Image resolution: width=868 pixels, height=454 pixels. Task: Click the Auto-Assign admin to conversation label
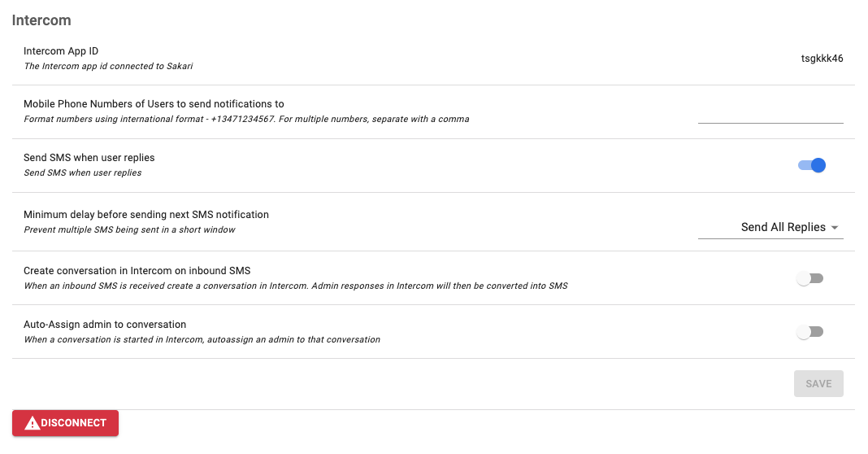coord(105,325)
